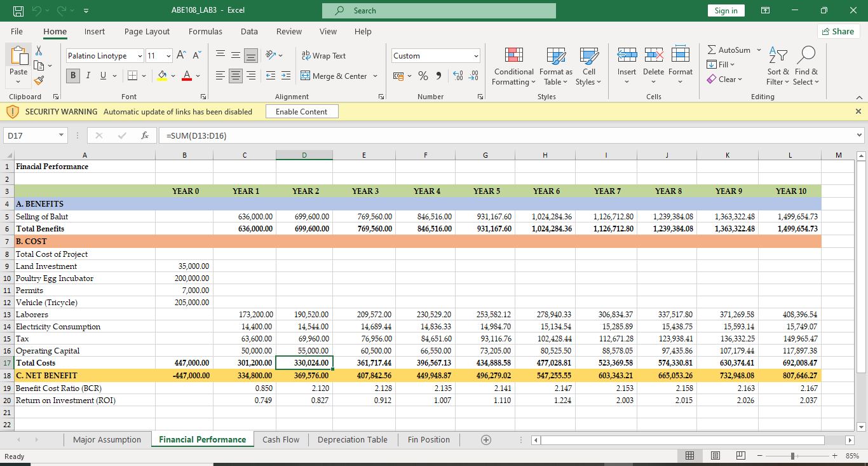The image size is (868, 466).
Task: Click the Sign in button
Action: [726, 11]
